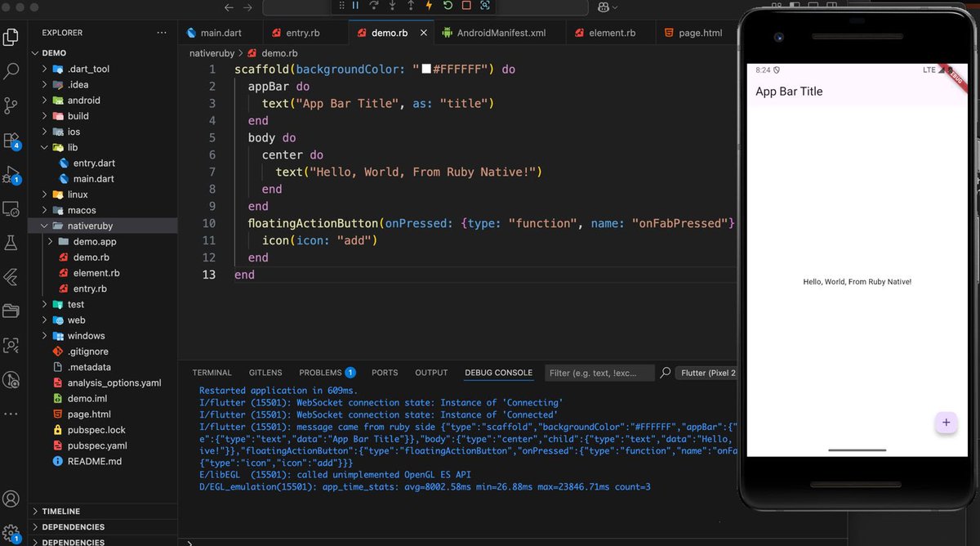This screenshot has width=980, height=546.
Task: Click the debug console filter search icon
Action: tap(666, 373)
